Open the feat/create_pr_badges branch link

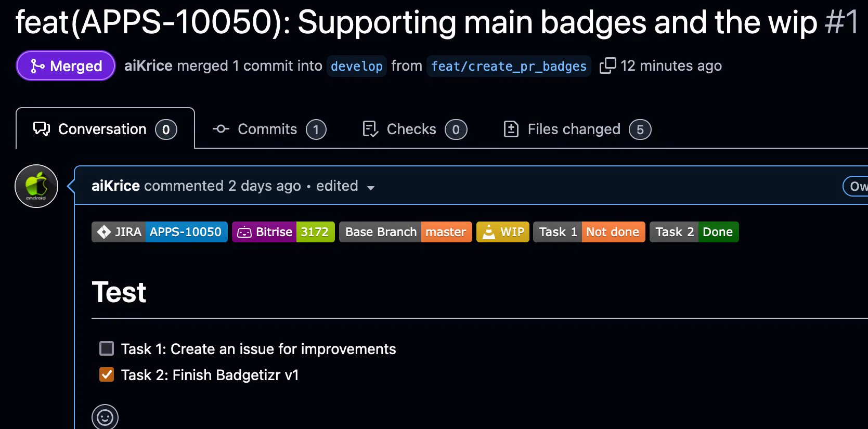(509, 66)
